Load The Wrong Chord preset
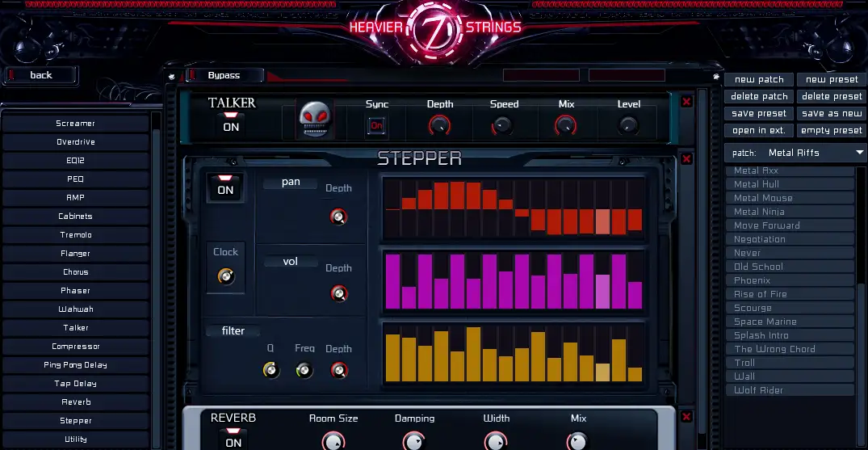This screenshot has height=450, width=868. pos(790,349)
